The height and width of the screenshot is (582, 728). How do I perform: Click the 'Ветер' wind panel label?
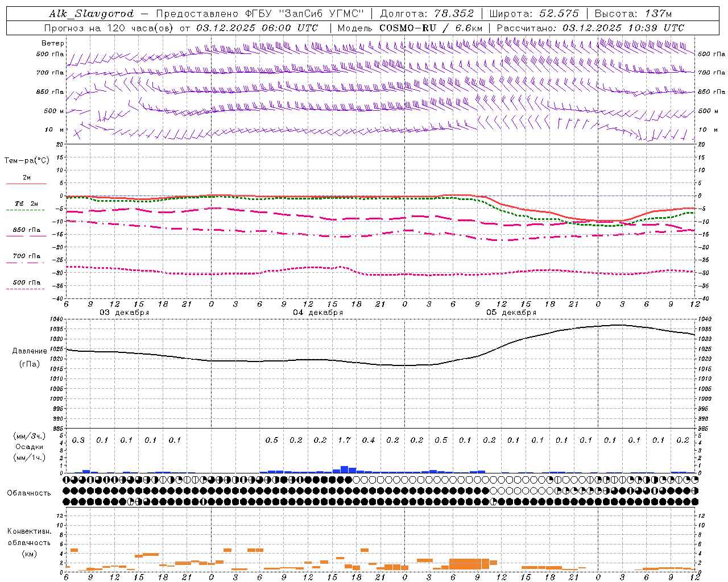click(x=53, y=43)
